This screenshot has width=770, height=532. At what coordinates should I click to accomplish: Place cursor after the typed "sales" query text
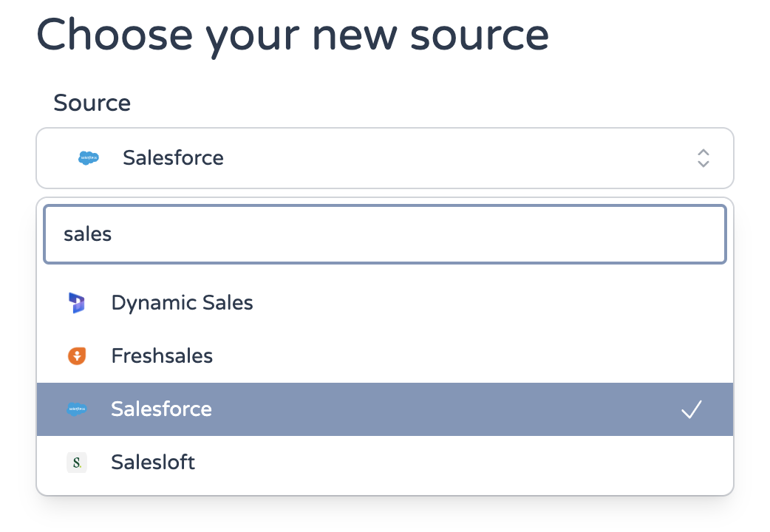(x=112, y=234)
